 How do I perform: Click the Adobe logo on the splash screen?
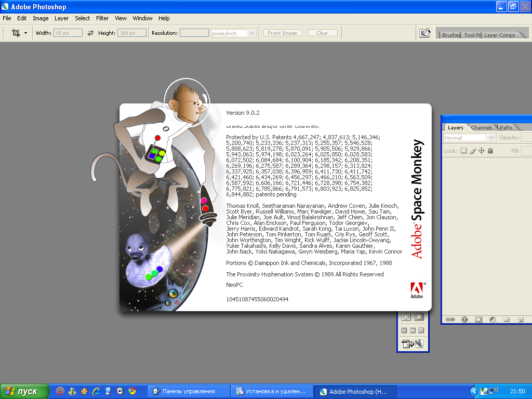pos(417,290)
